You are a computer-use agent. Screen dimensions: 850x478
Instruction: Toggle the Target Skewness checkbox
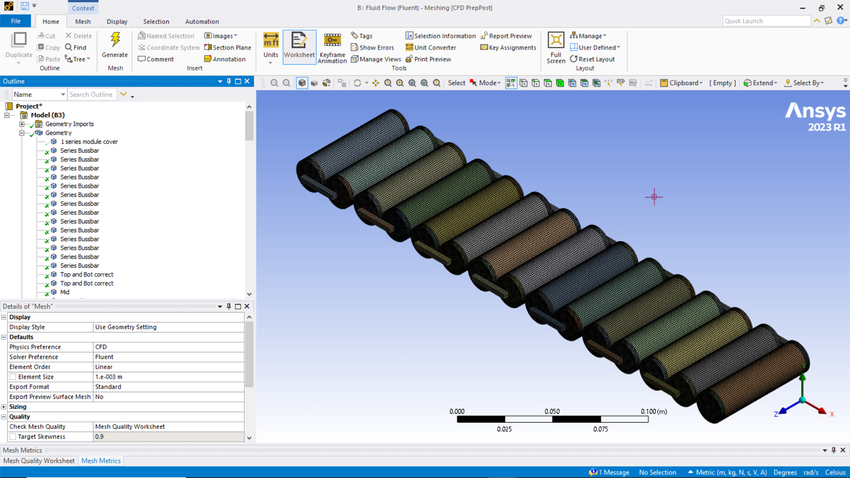tap(12, 437)
